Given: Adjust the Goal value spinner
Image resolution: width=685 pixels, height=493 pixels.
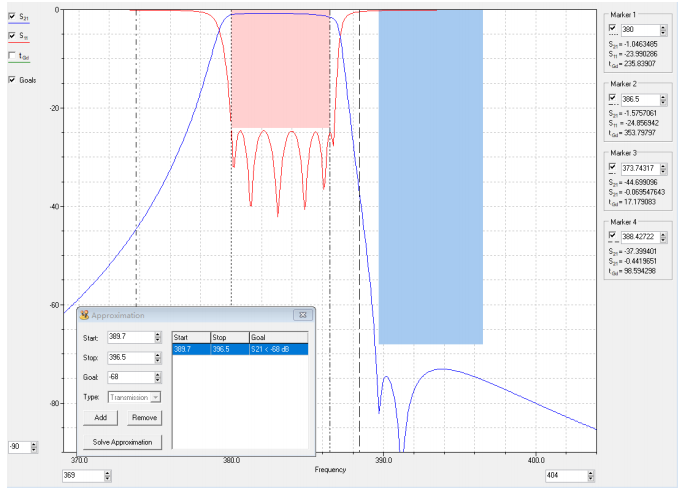Looking at the screenshot, I should pos(158,378).
